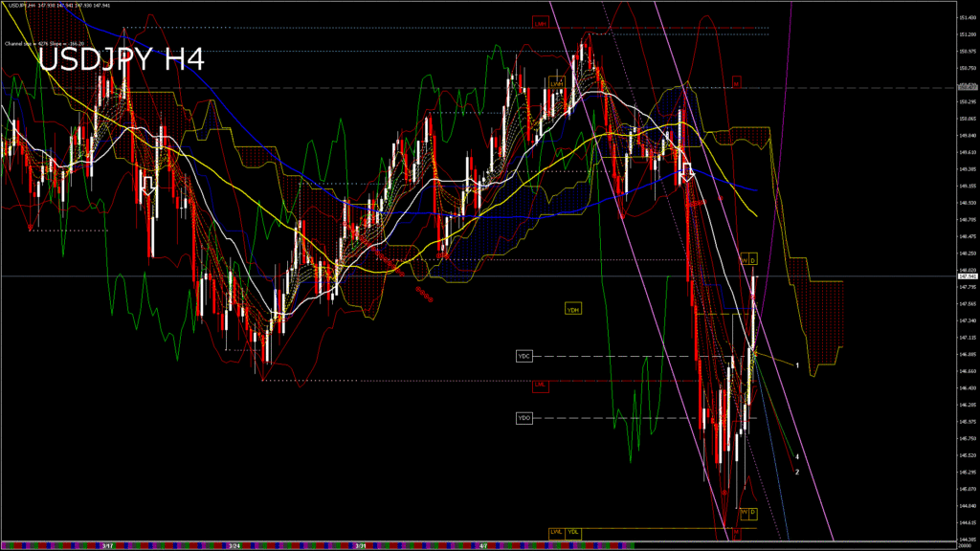Click the 3/24 date label on time axis
Viewport: 980px width, 551px height.
point(234,546)
